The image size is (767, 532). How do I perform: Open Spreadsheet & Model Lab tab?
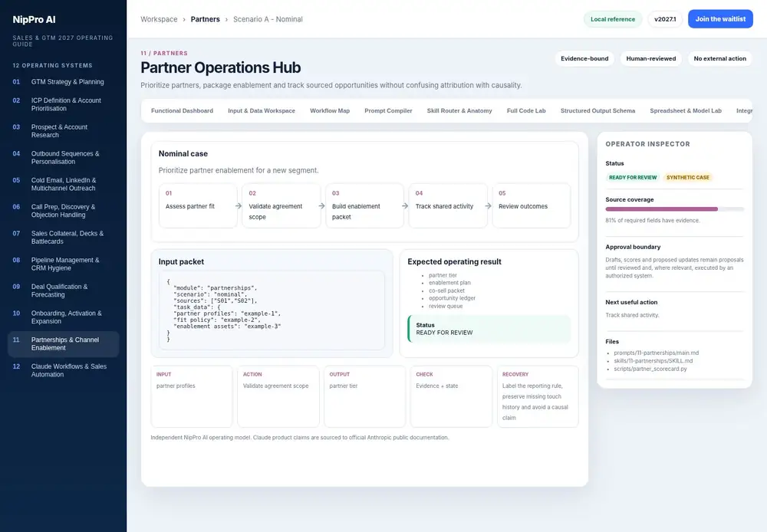tap(685, 111)
